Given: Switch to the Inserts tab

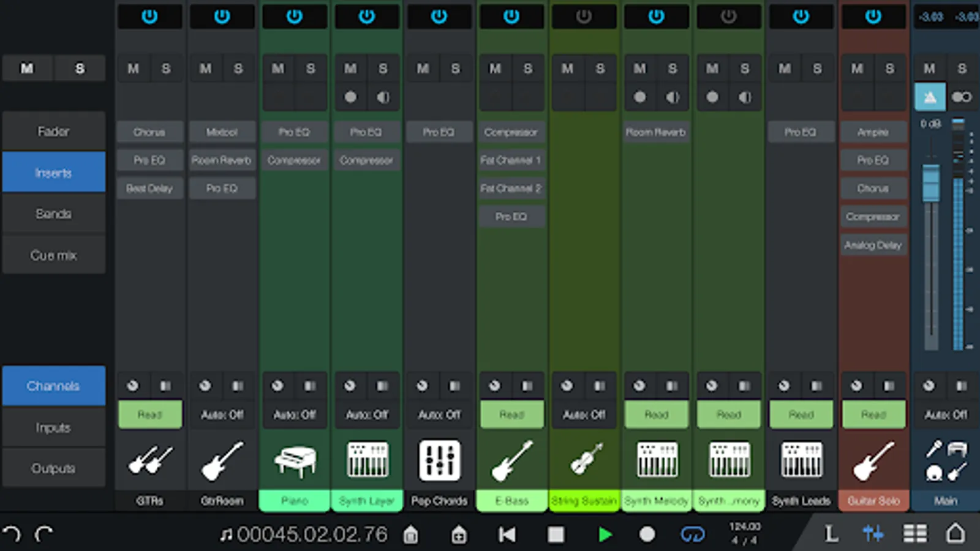Looking at the screenshot, I should point(54,173).
